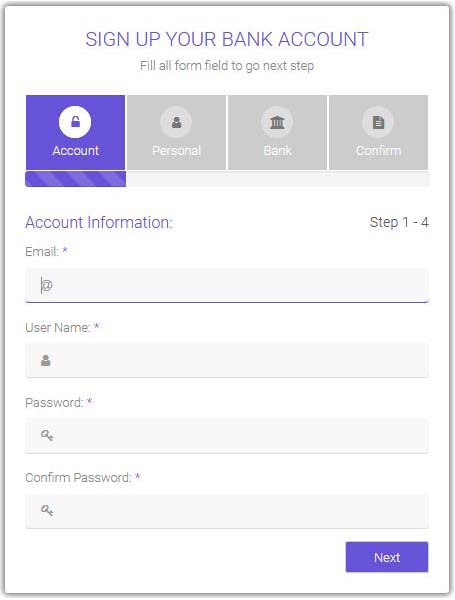Focus the User Name input field
The image size is (455, 600).
pos(227,360)
